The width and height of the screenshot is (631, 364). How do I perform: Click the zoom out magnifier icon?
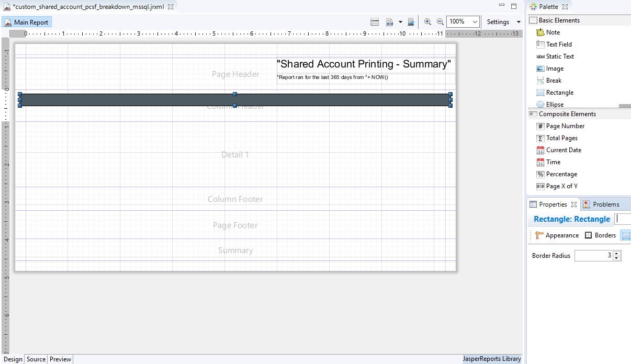[440, 22]
